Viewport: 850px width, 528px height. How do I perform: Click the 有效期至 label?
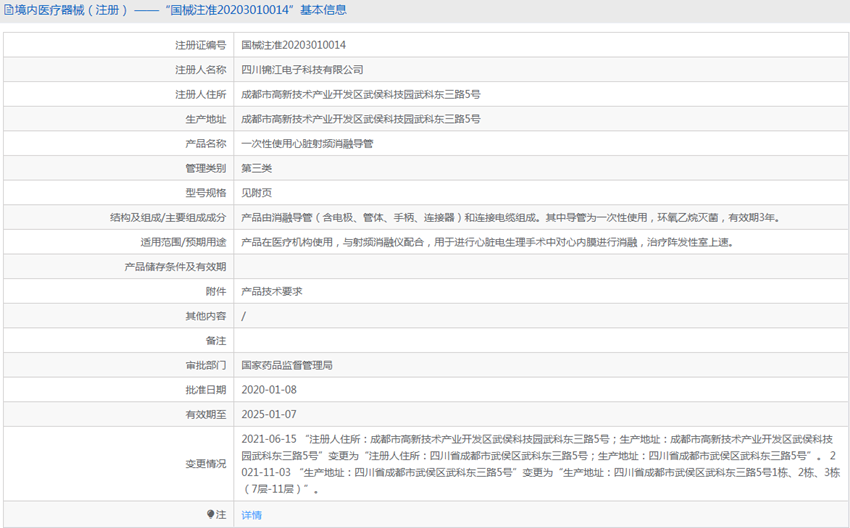(205, 414)
